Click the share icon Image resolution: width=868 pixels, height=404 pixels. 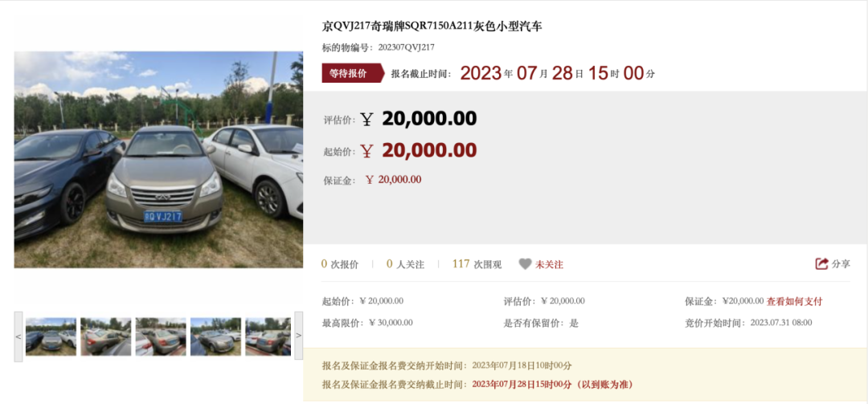821,264
